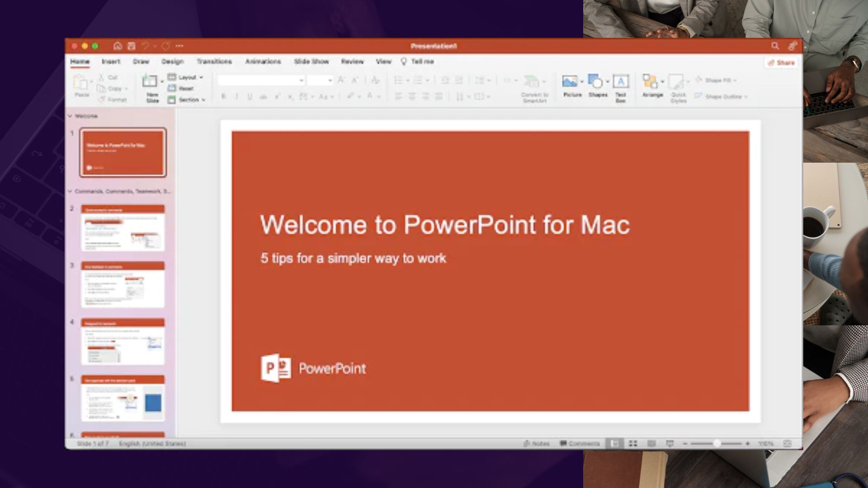
Task: Click the Copy icon
Action: click(101, 89)
